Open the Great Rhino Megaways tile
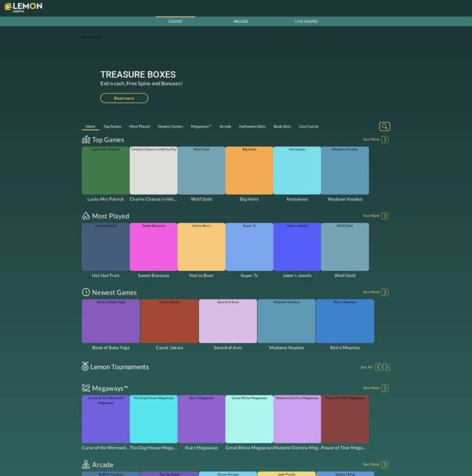Screen dimensions: 472x476 pos(250,419)
